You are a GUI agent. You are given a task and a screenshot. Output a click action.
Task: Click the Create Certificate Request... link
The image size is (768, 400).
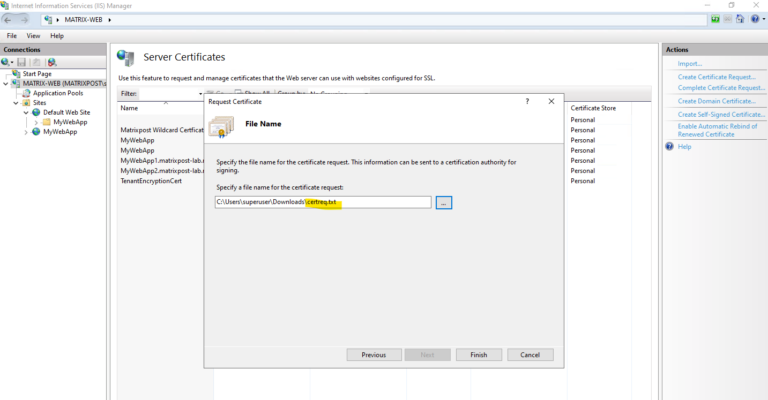point(717,77)
